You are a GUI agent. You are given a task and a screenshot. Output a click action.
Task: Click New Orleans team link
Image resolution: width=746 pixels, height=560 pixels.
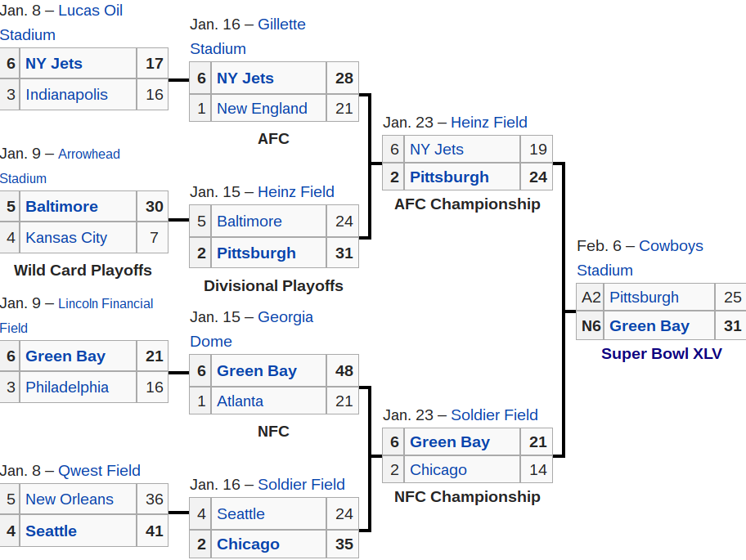click(70, 500)
